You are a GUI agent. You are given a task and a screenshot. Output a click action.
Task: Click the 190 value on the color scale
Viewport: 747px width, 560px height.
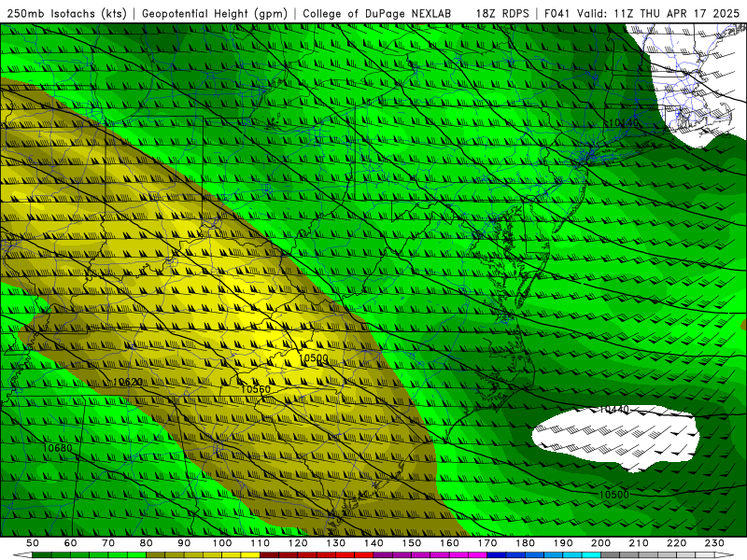pyautogui.click(x=563, y=543)
